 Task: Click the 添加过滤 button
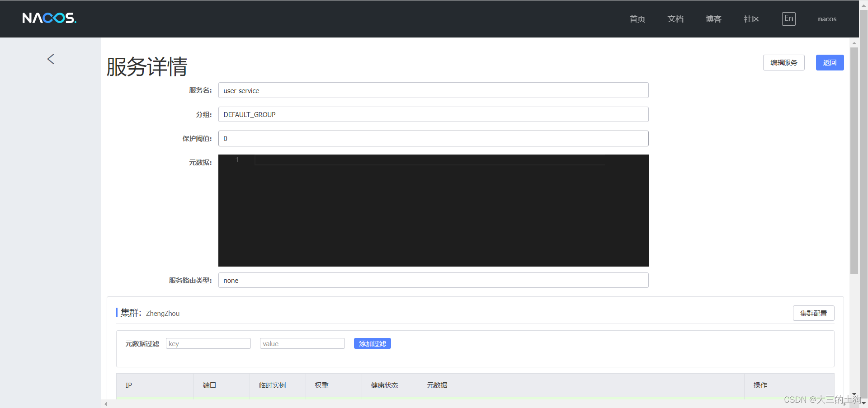coord(372,343)
